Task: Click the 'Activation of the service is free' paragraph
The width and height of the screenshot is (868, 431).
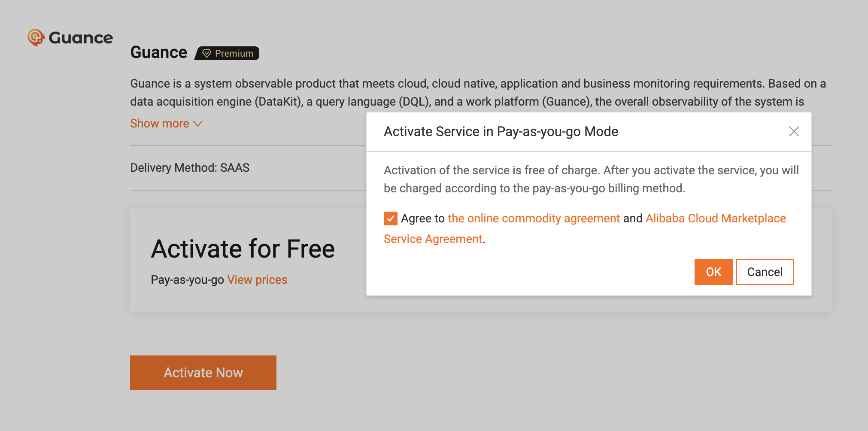Action: tap(591, 179)
